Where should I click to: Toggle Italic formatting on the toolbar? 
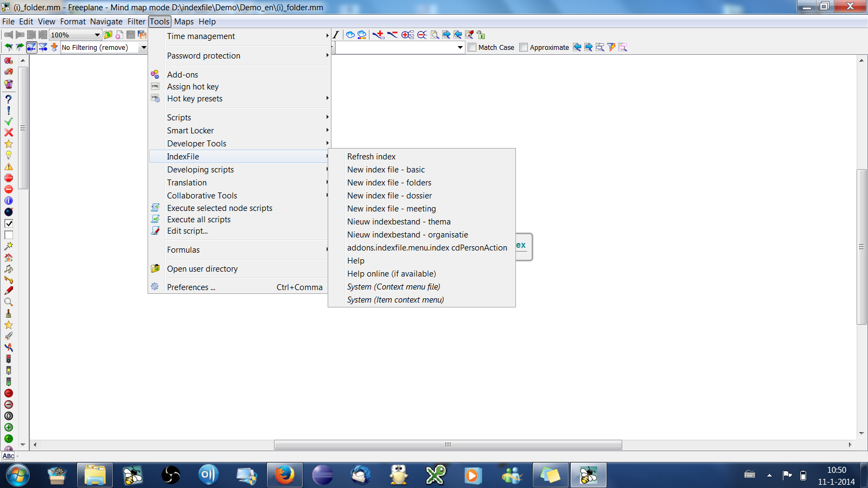335,34
